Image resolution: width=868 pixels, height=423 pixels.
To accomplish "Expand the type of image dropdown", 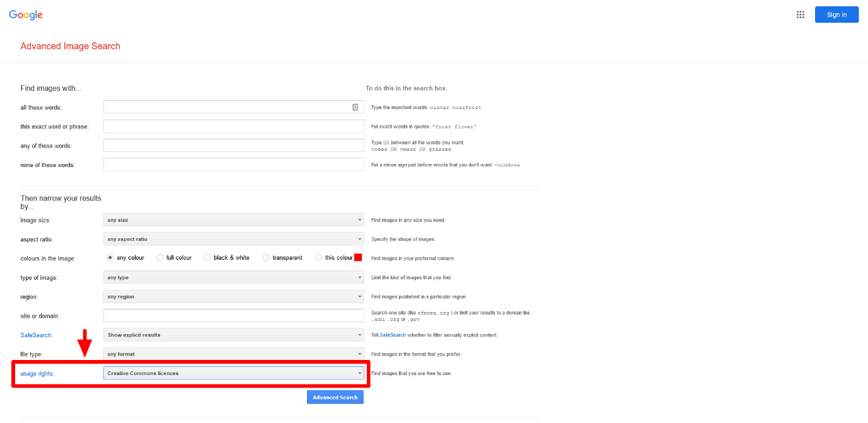I will pyautogui.click(x=233, y=277).
